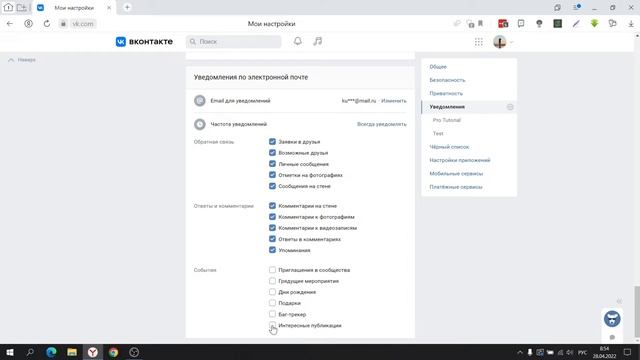The height and width of the screenshot is (360, 640).
Task: Open Приватность settings section
Action: pos(446,93)
